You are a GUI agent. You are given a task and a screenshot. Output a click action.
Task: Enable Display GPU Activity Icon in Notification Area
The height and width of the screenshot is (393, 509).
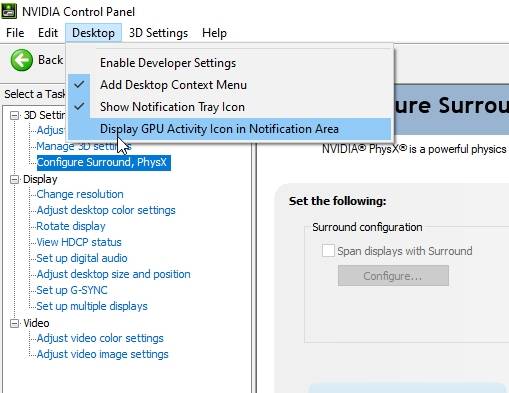pos(230,129)
